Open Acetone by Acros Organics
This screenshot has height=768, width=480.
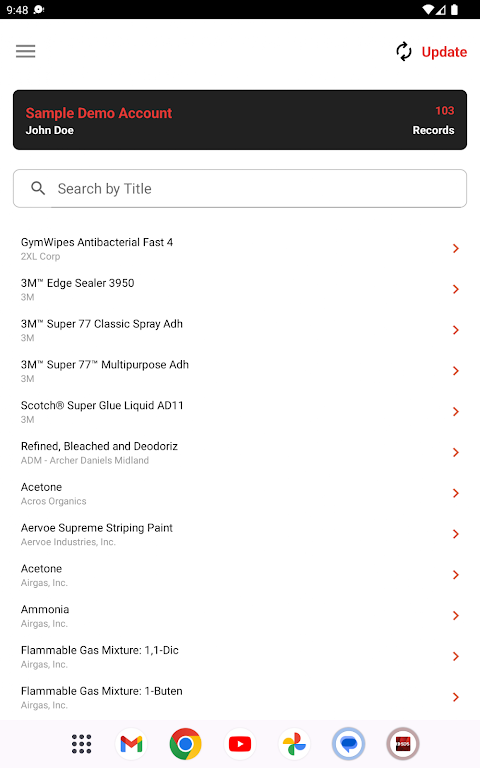240,493
